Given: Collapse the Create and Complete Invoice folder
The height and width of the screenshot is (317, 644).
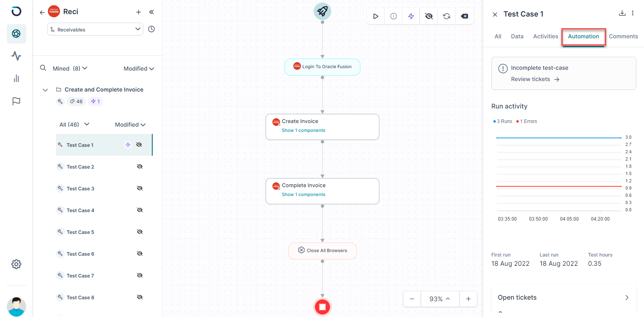Looking at the screenshot, I should tap(45, 90).
